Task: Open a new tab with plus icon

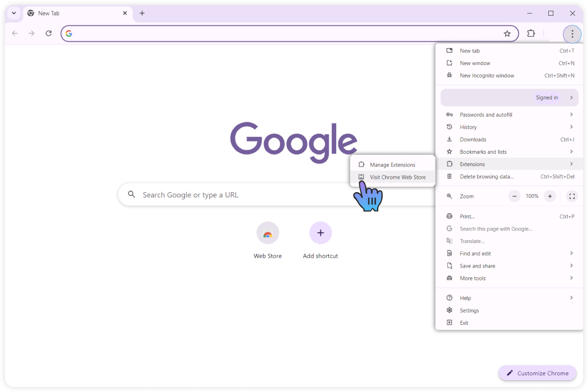Action: 142,13
